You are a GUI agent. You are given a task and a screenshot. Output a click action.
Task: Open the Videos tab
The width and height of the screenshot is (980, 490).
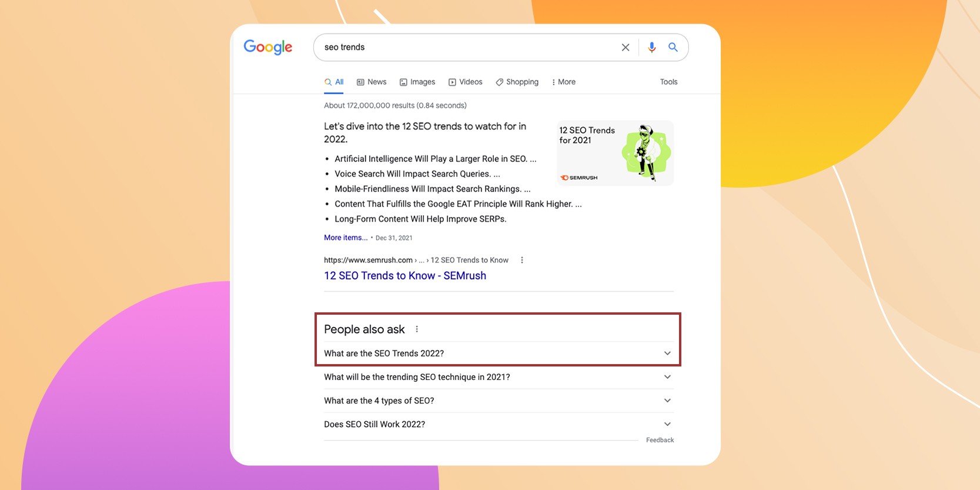(465, 82)
